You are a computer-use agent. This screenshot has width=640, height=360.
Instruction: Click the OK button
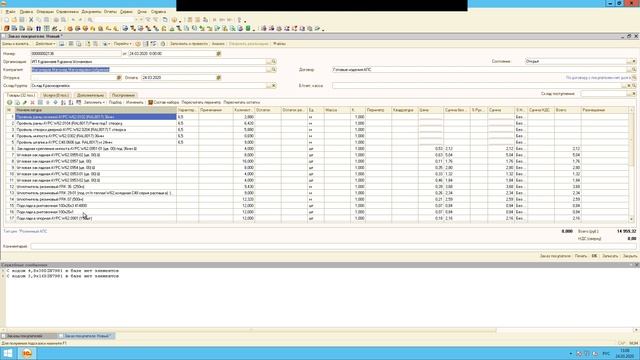[x=594, y=256]
